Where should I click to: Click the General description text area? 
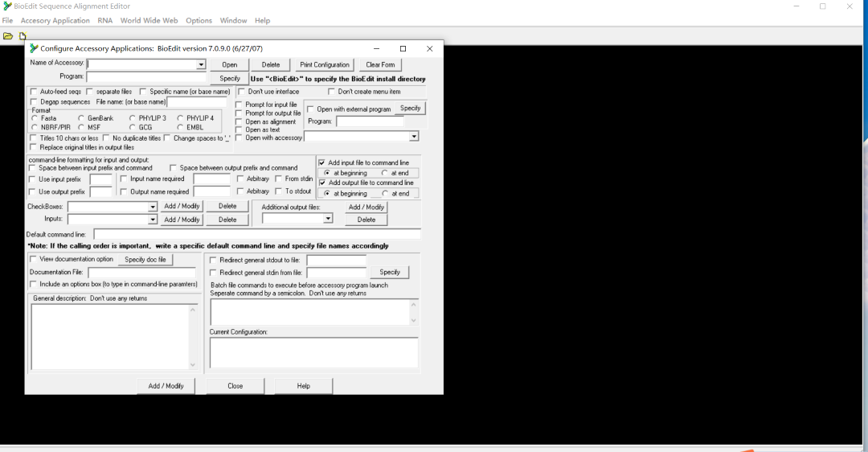tap(109, 337)
